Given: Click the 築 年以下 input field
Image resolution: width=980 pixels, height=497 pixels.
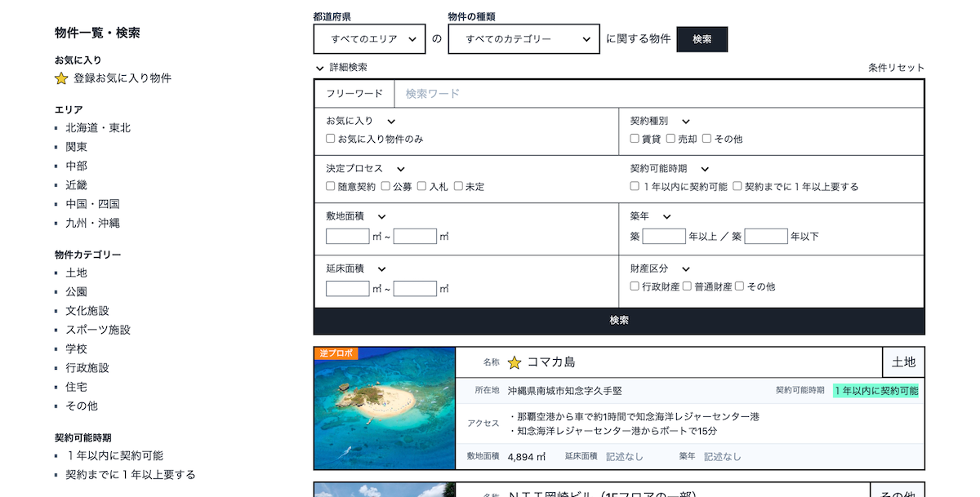Looking at the screenshot, I should click(x=766, y=237).
